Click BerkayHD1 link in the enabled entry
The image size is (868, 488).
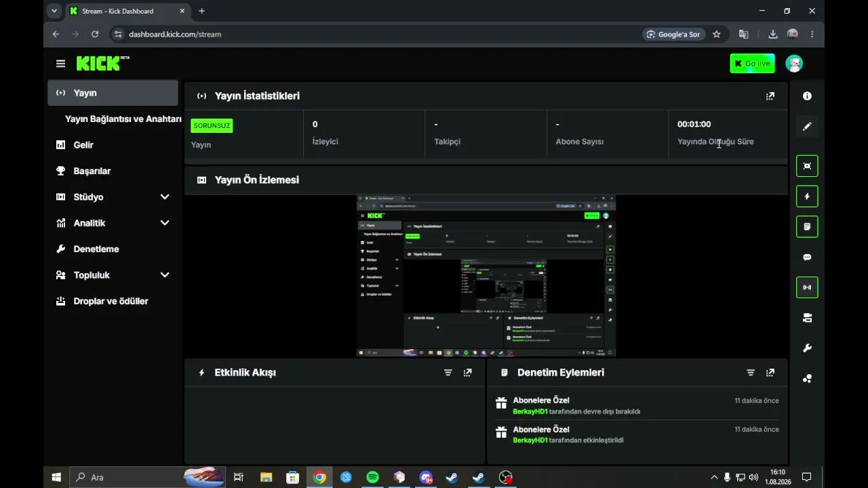tap(530, 441)
